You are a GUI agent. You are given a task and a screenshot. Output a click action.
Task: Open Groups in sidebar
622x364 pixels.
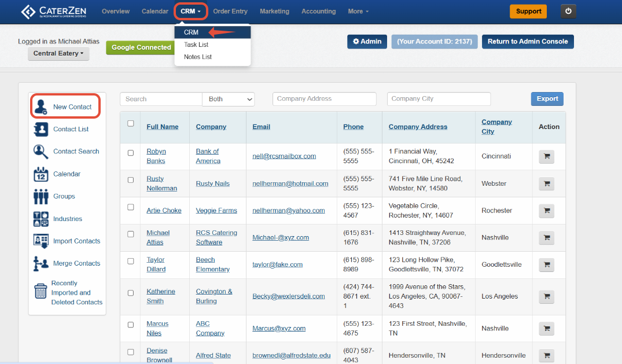pyautogui.click(x=54, y=196)
